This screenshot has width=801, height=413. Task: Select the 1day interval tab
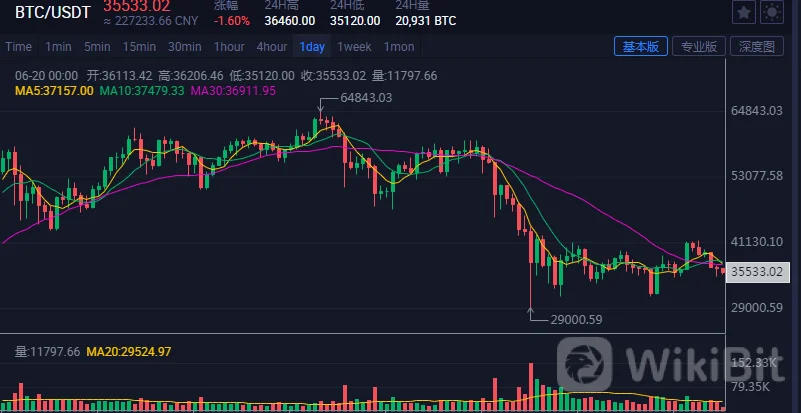[x=312, y=47]
